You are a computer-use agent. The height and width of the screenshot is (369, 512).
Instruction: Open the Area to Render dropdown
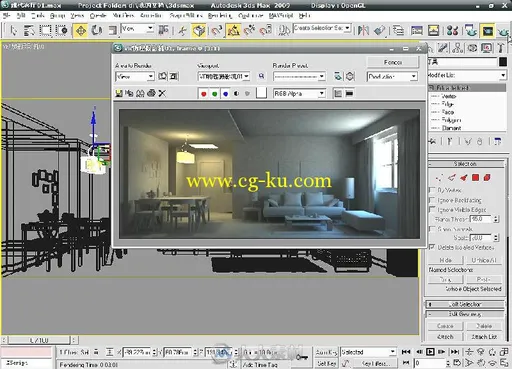pyautogui.click(x=135, y=77)
